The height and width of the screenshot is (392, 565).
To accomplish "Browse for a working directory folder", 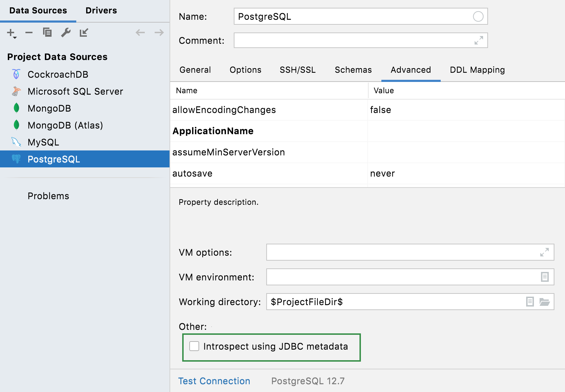I will (544, 302).
